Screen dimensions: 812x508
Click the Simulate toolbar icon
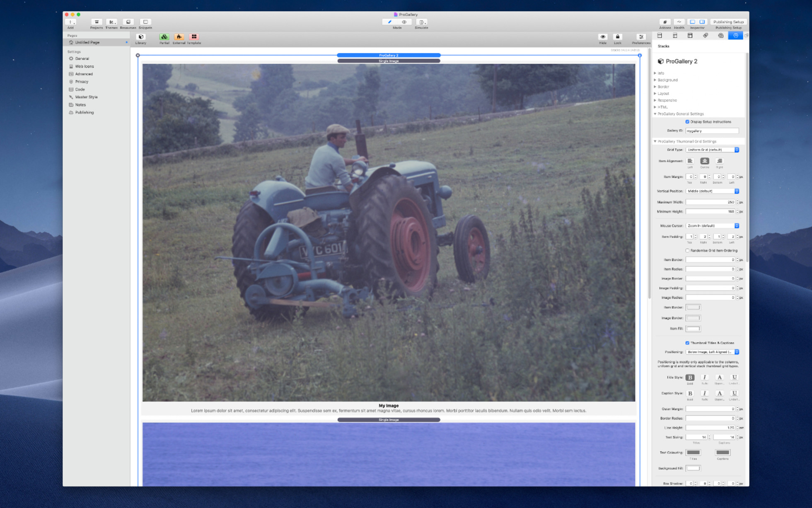pos(421,22)
